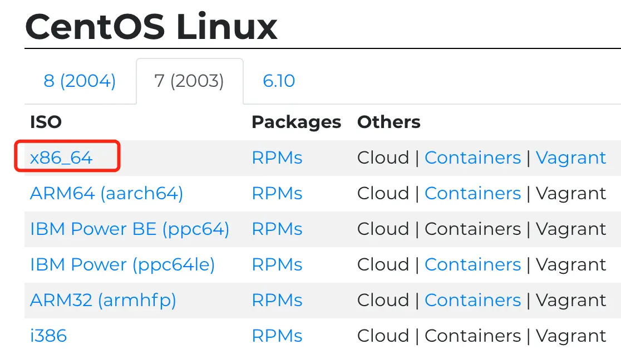Open RPMs link in ARM64 row
The width and height of the screenshot is (621, 364).
click(277, 194)
